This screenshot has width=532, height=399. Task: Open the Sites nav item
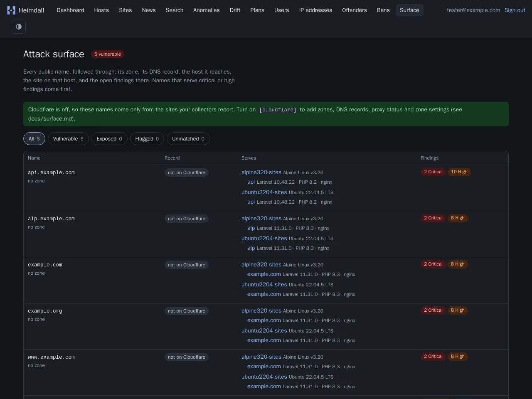(x=126, y=10)
